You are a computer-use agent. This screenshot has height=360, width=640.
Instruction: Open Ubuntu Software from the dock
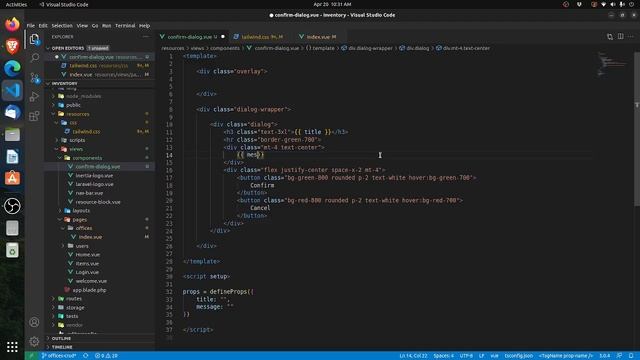pyautogui.click(x=12, y=178)
